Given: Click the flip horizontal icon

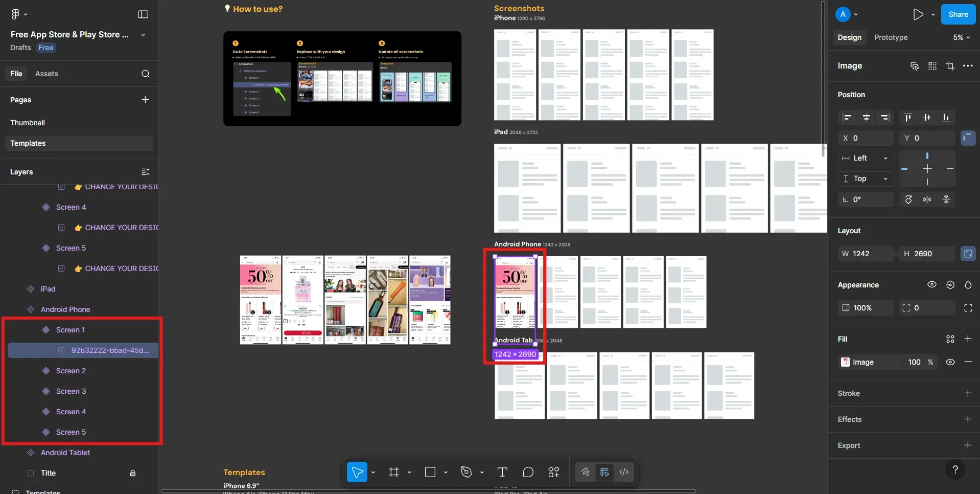Looking at the screenshot, I should pos(927,199).
